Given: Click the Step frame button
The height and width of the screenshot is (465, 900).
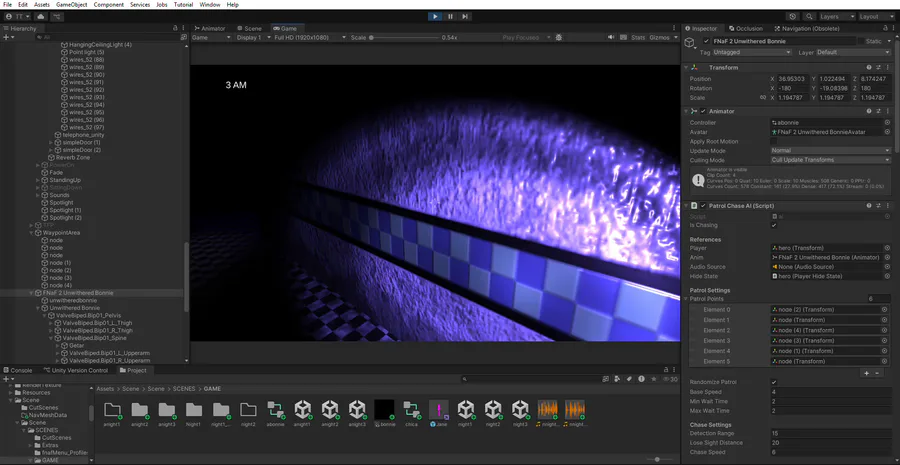Looking at the screenshot, I should click(x=465, y=16).
